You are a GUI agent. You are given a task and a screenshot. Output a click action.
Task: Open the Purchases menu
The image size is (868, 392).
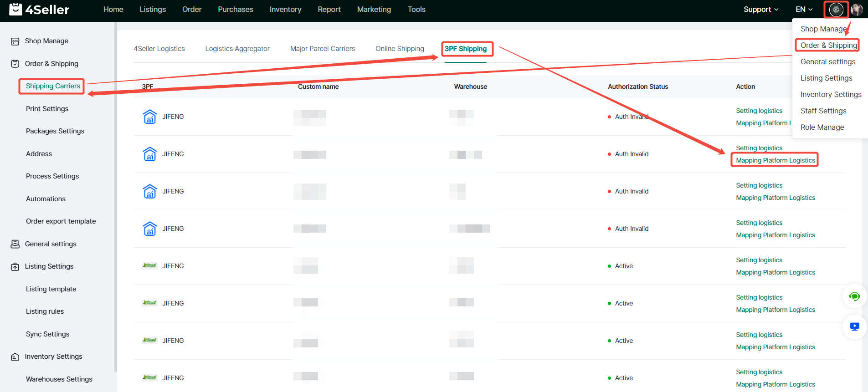pos(236,10)
